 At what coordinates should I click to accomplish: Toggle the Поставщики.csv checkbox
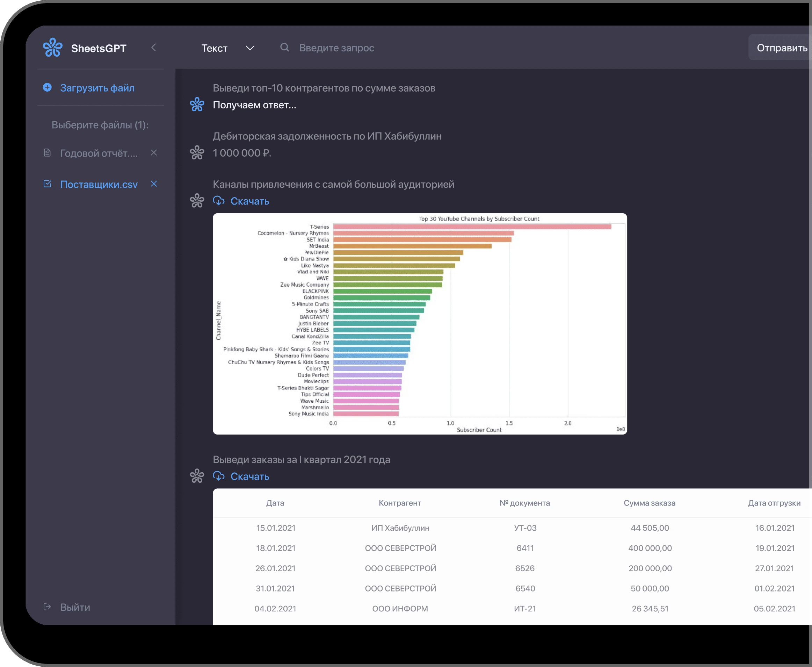pyautogui.click(x=47, y=184)
